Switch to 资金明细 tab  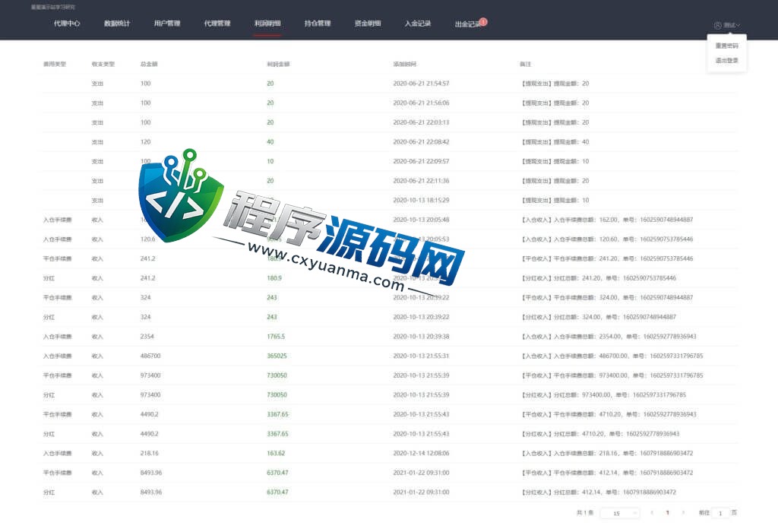(x=368, y=24)
